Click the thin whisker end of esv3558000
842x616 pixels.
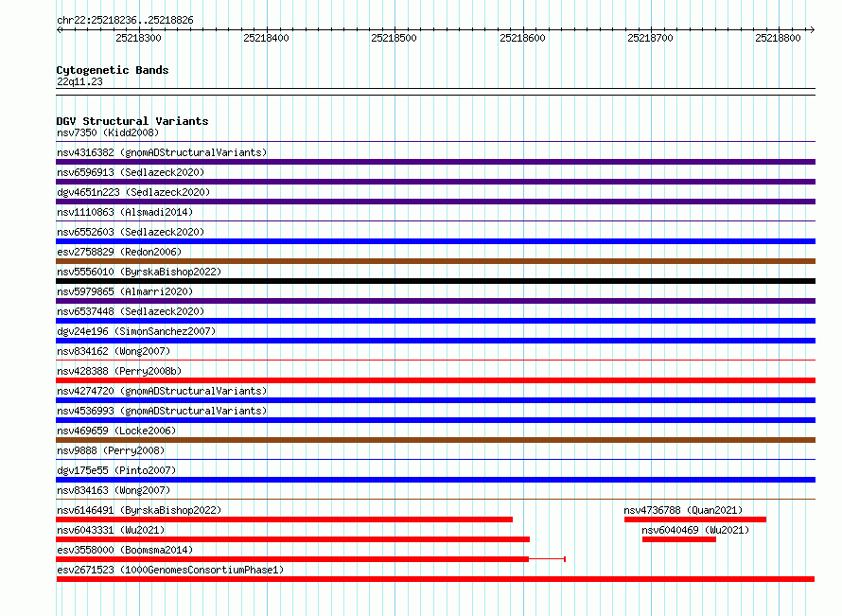click(x=565, y=559)
